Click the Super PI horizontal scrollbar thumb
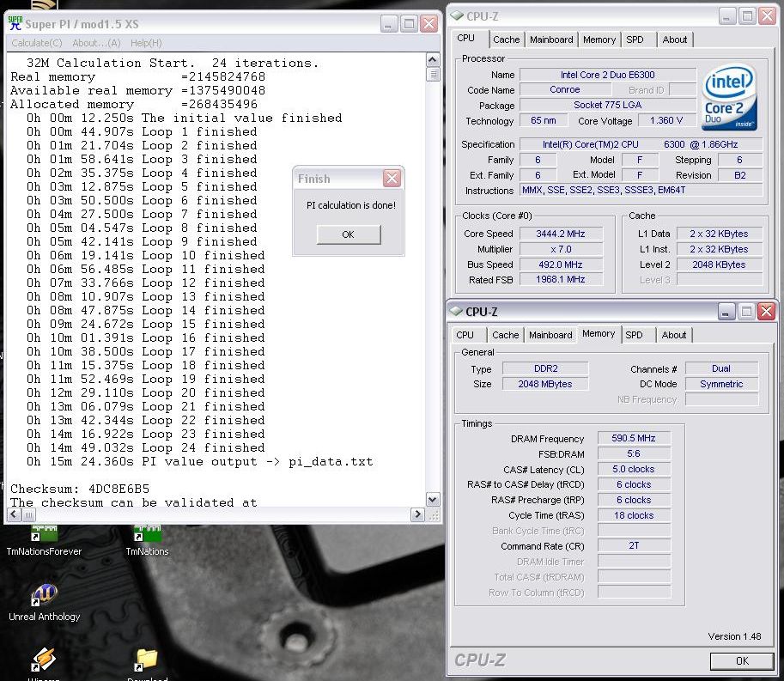The height and width of the screenshot is (681, 784). [x=28, y=514]
